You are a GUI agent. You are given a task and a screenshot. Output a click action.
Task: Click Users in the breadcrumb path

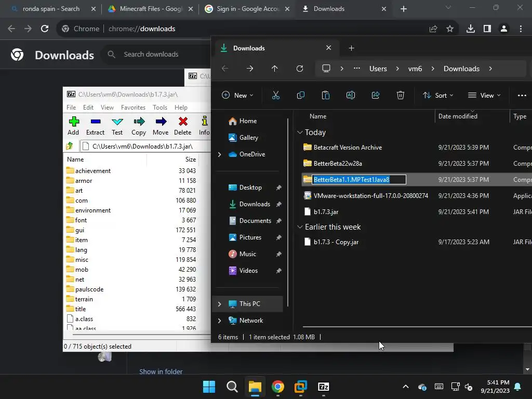pyautogui.click(x=378, y=69)
